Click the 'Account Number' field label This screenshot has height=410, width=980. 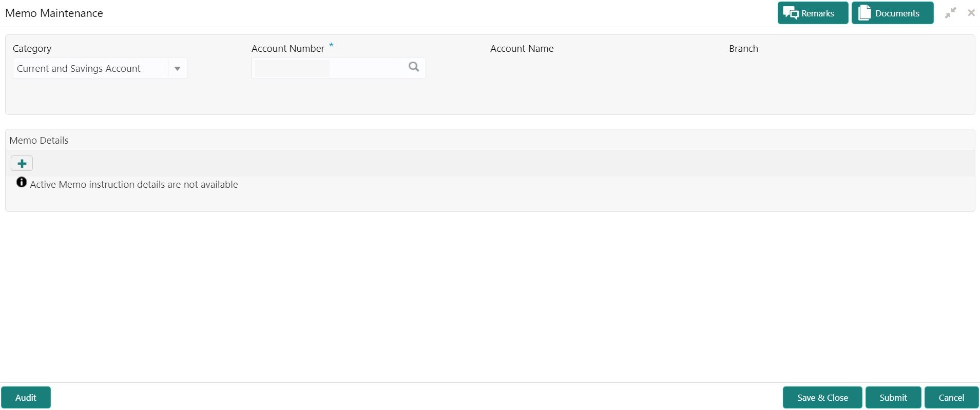pyautogui.click(x=288, y=49)
